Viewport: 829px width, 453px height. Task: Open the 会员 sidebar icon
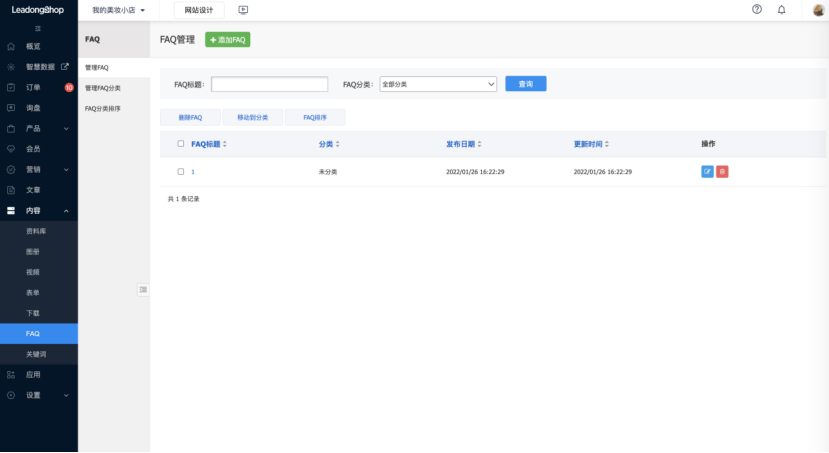tap(11, 149)
